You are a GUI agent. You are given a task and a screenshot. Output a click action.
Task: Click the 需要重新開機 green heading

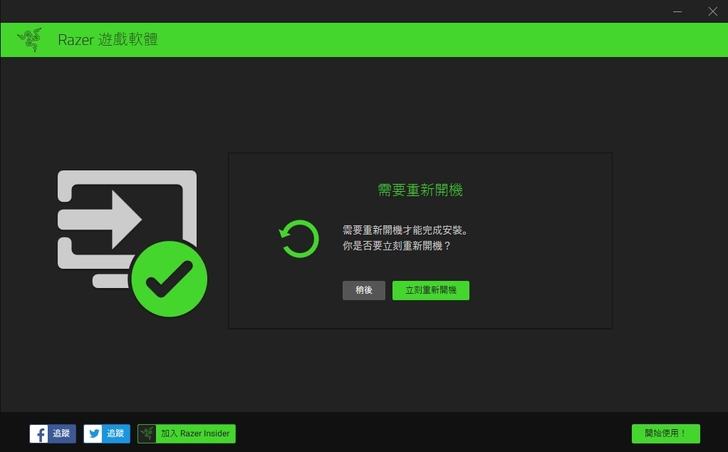coord(420,190)
